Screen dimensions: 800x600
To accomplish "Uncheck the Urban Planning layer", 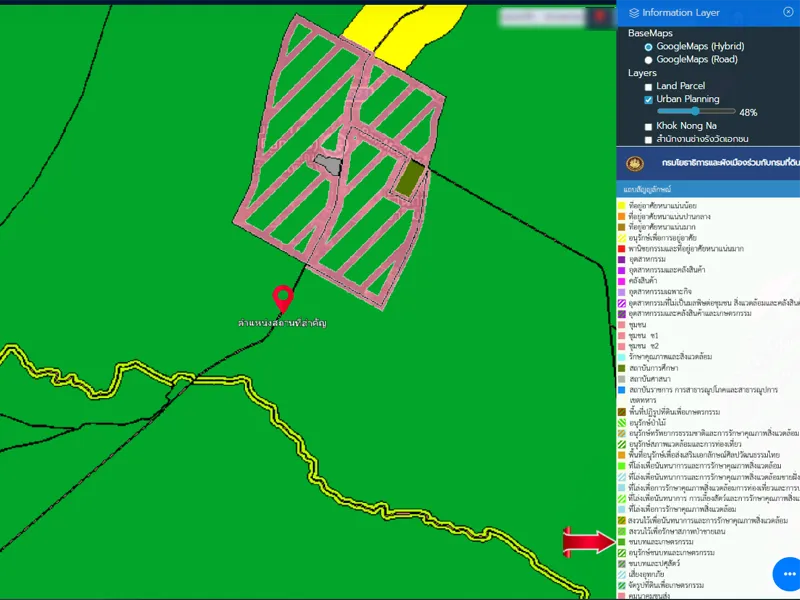I will [x=648, y=100].
